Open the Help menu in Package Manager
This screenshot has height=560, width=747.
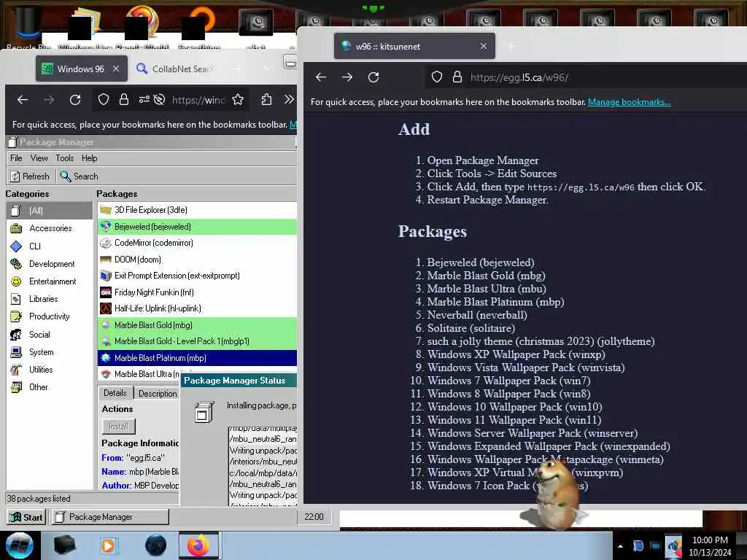(x=89, y=158)
